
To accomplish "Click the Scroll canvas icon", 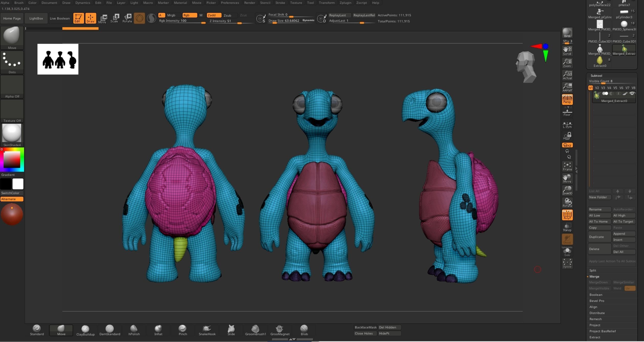I will [567, 51].
